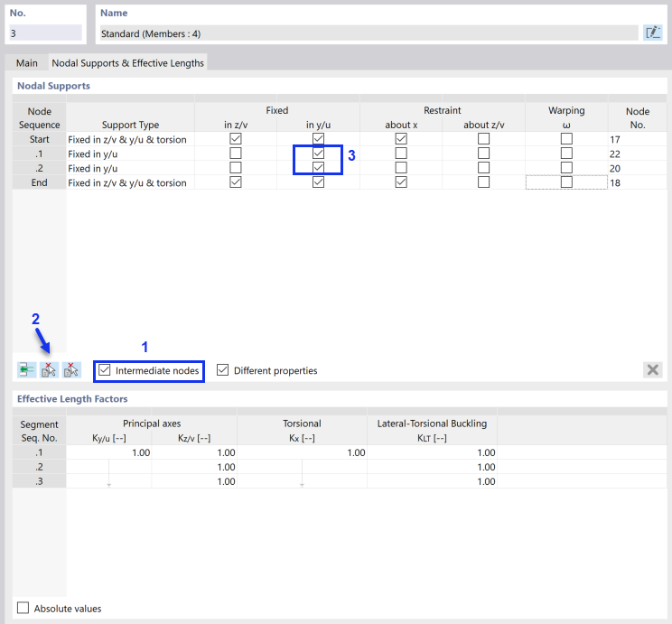The width and height of the screenshot is (672, 624).
Task: Check Warping ω for End row
Action: coord(566,182)
